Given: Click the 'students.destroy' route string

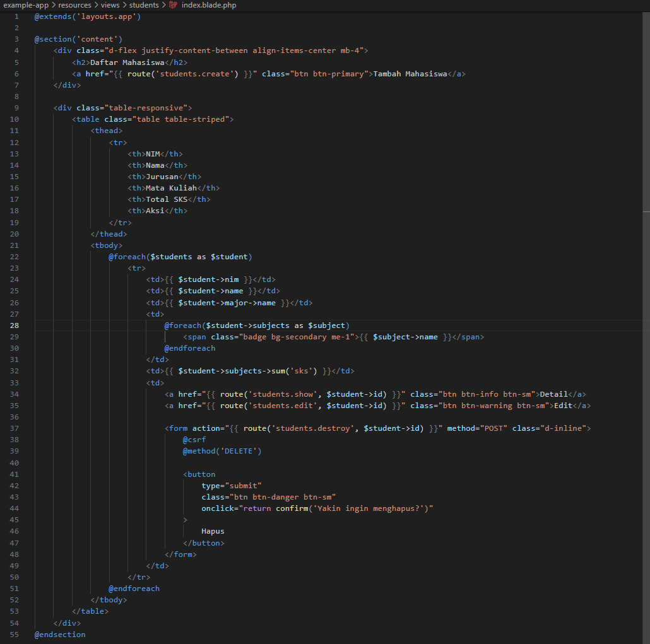Looking at the screenshot, I should pyautogui.click(x=313, y=428).
